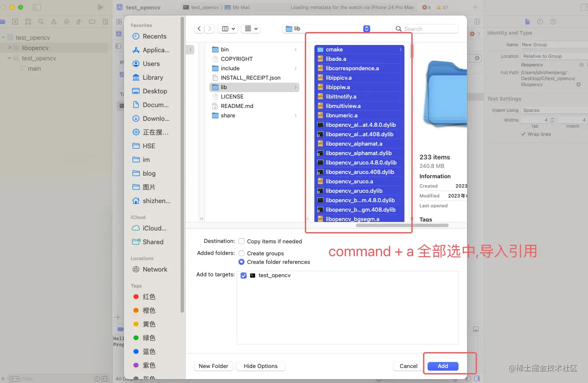This screenshot has height=383, width=588.
Task: Toggle Wrap lines checkbox in inspector
Action: click(523, 134)
